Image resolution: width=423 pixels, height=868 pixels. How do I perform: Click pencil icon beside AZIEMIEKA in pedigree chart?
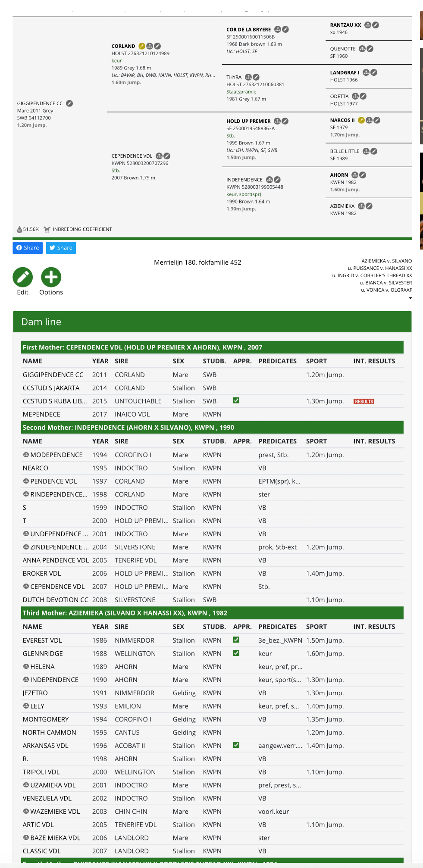(x=369, y=206)
